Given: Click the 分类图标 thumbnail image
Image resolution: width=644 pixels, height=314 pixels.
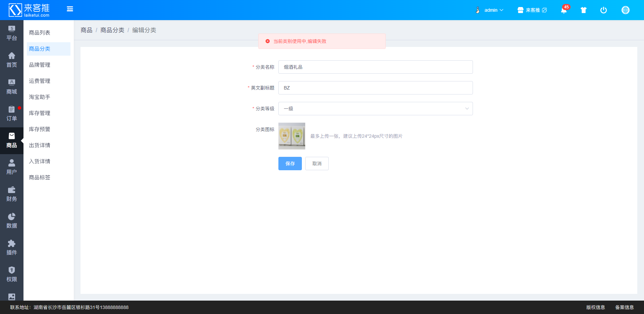Looking at the screenshot, I should pos(292,136).
